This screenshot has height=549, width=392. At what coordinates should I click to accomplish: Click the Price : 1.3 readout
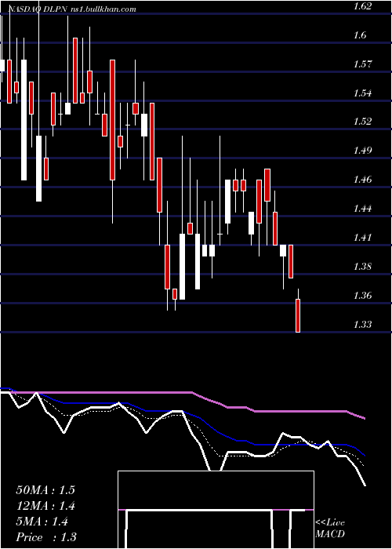pos(46,537)
